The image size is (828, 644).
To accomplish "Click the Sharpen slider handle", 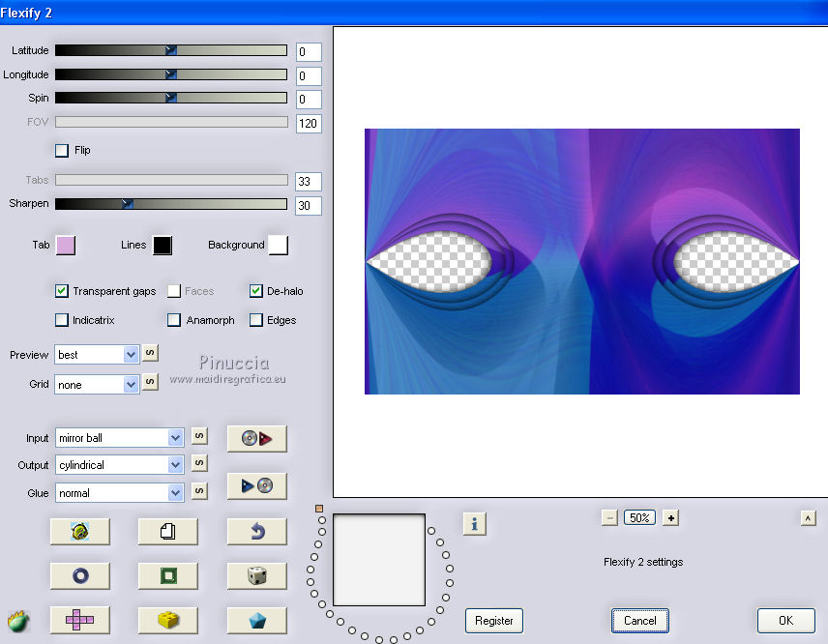I will tap(128, 204).
